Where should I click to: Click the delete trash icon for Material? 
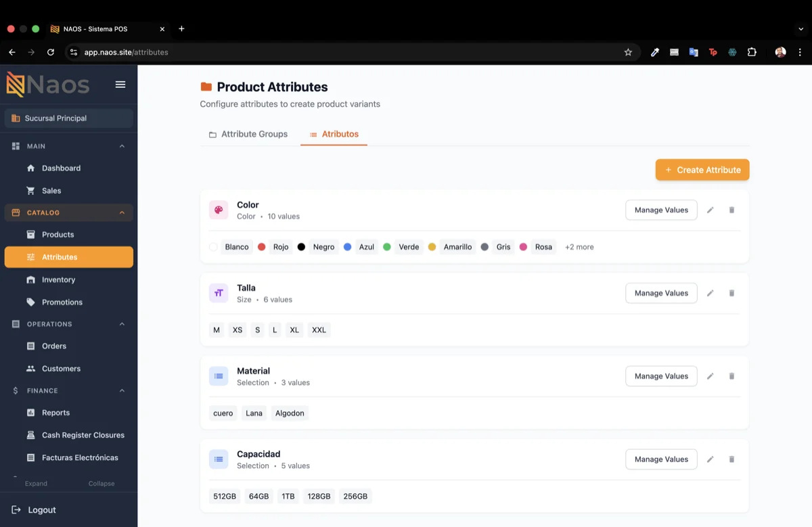point(731,375)
